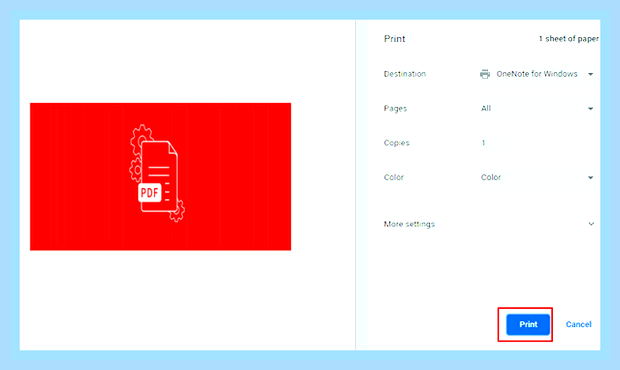Click the '1 sheet of paper' text
This screenshot has height=370, width=620.
[569, 39]
